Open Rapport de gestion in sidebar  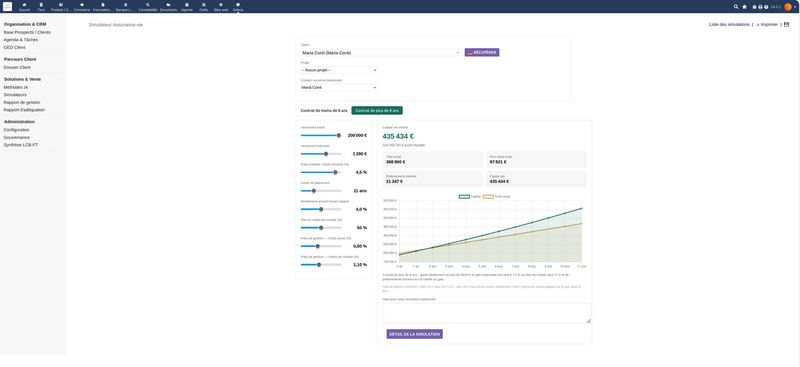coord(22,102)
